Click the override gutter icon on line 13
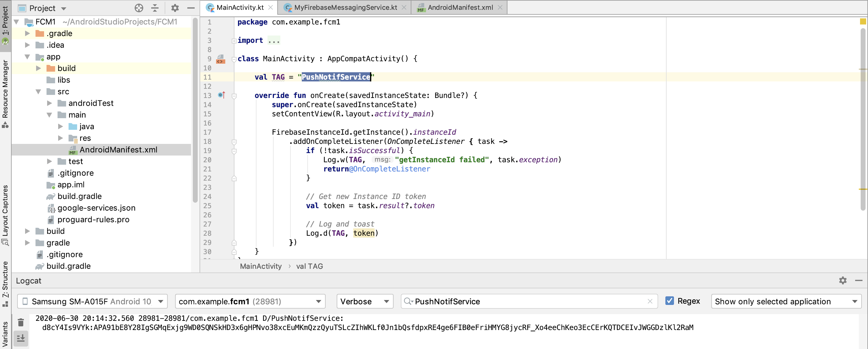The height and width of the screenshot is (349, 868). [x=221, y=95]
